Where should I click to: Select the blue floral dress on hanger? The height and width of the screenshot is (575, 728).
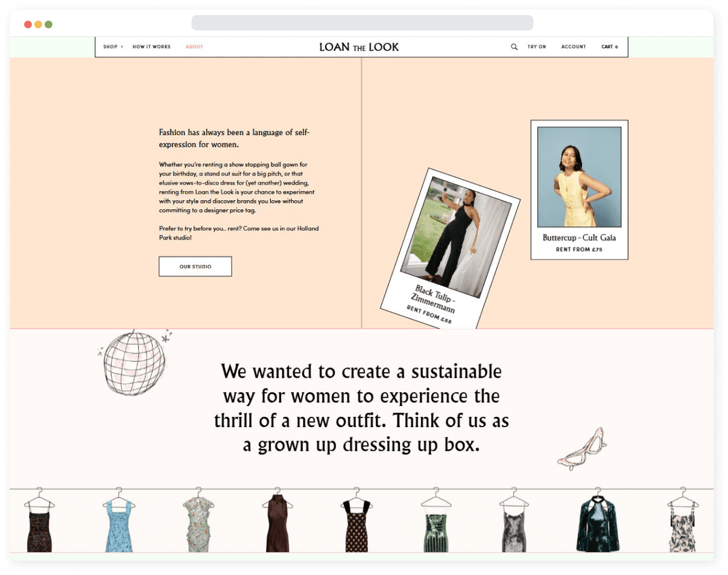[x=118, y=524]
